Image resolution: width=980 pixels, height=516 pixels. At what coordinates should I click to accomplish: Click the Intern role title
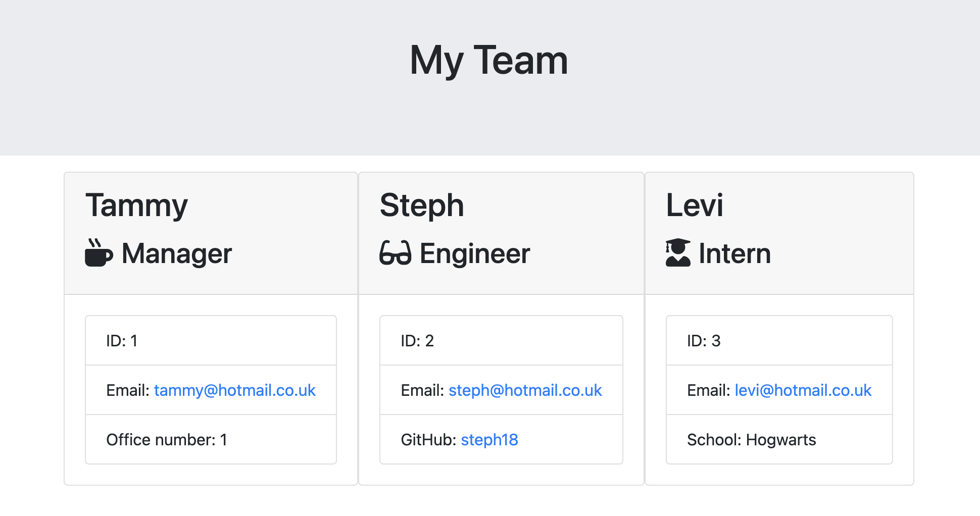(734, 253)
